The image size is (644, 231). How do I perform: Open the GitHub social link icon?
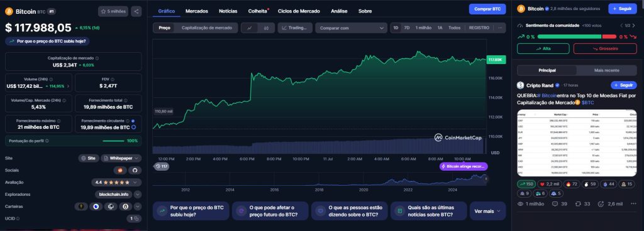(135, 170)
